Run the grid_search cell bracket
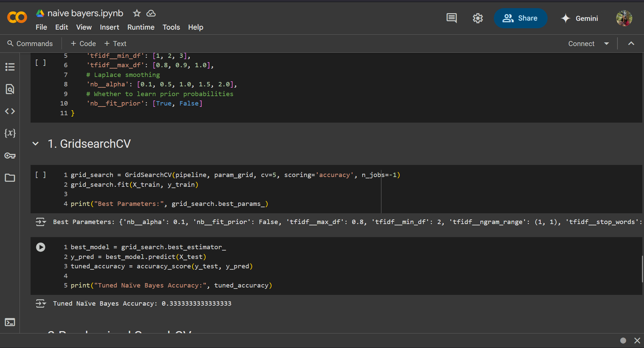Viewport: 644px width, 348px height. 40,175
